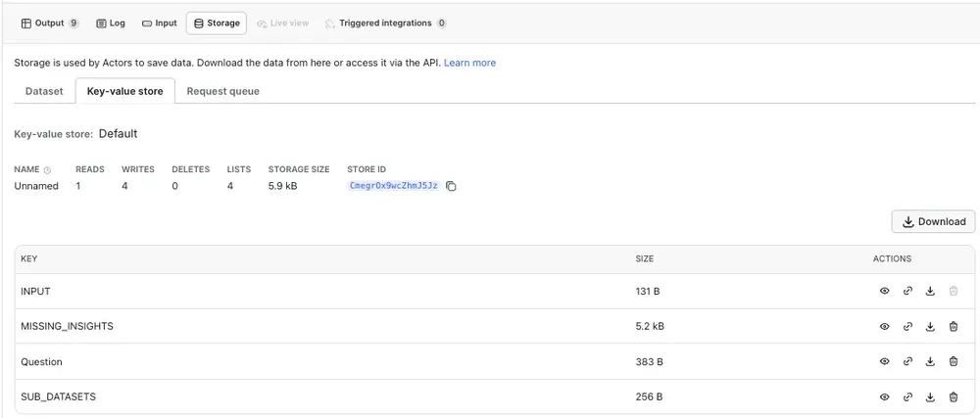
Task: Click the SIZE column header
Action: (645, 258)
